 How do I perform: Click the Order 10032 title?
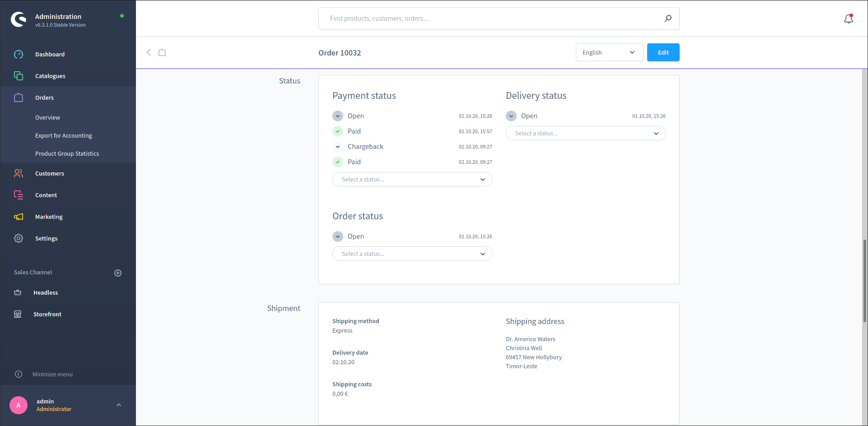pyautogui.click(x=340, y=53)
